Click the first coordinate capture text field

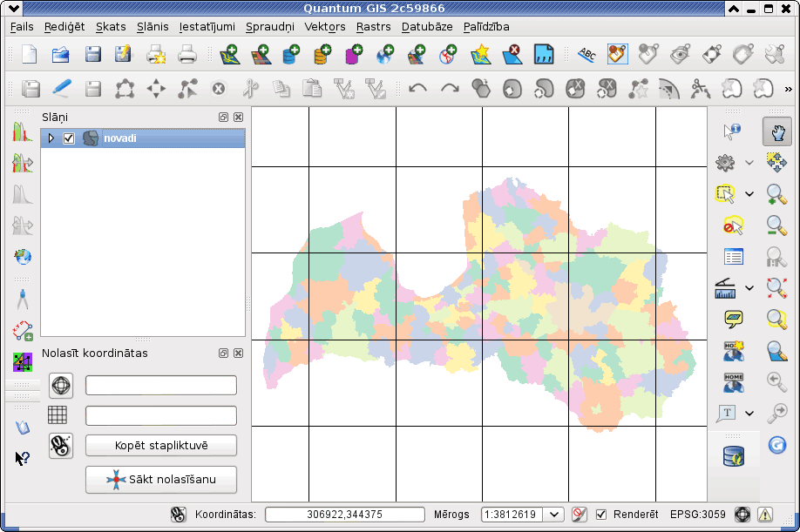(161, 385)
